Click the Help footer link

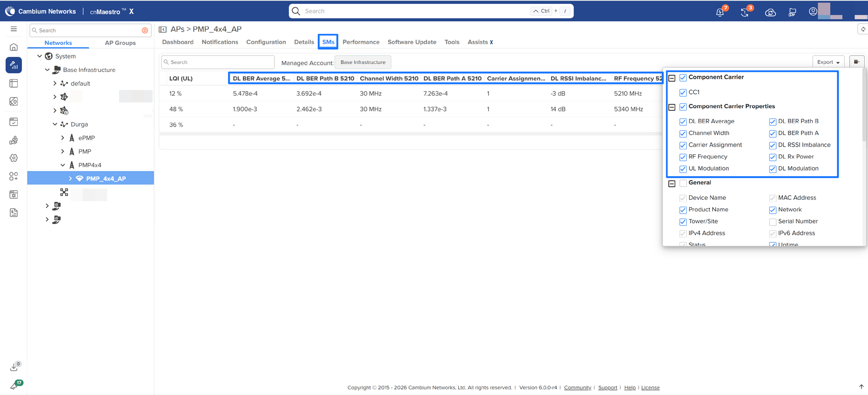click(x=630, y=388)
